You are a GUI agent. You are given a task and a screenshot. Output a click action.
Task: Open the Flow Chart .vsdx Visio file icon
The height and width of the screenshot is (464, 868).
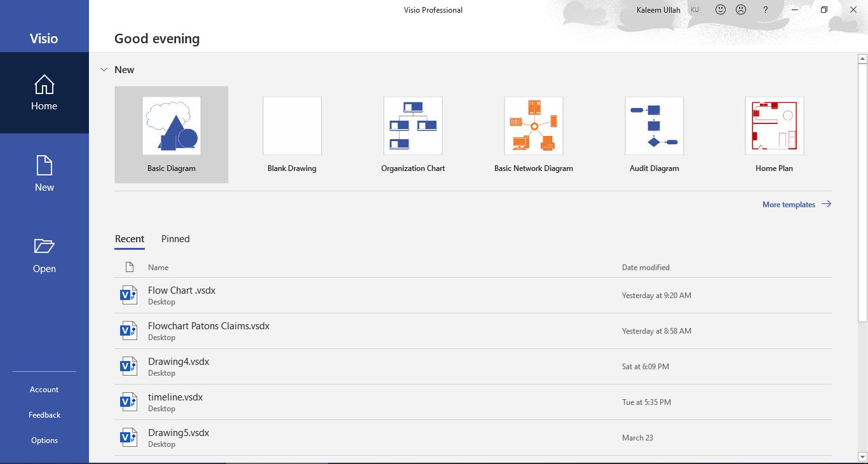128,294
